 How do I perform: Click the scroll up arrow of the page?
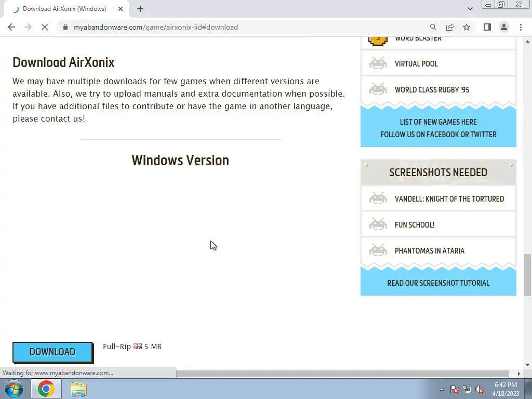click(528, 42)
